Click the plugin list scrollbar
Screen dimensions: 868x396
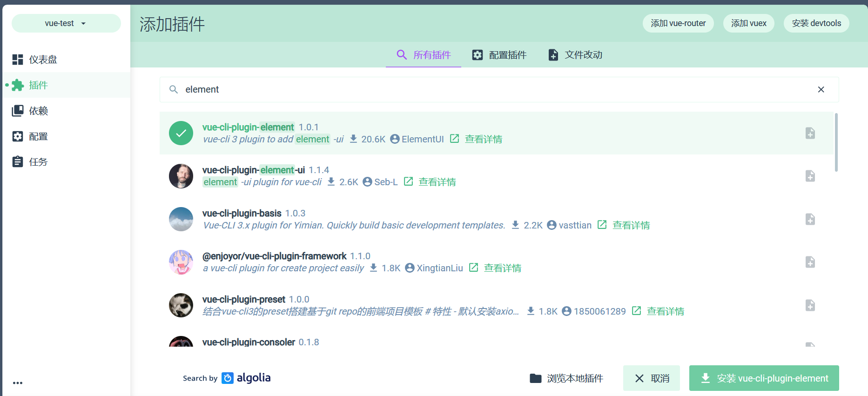836,142
